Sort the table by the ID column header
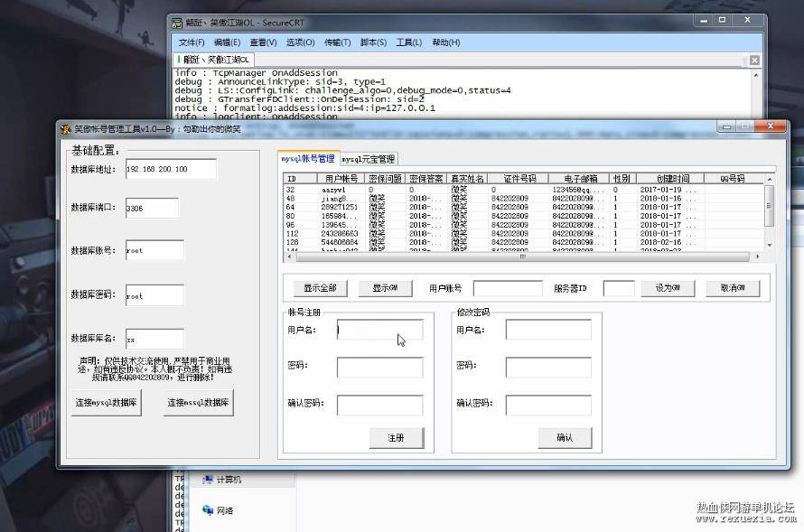The image size is (804, 532). pyautogui.click(x=298, y=179)
